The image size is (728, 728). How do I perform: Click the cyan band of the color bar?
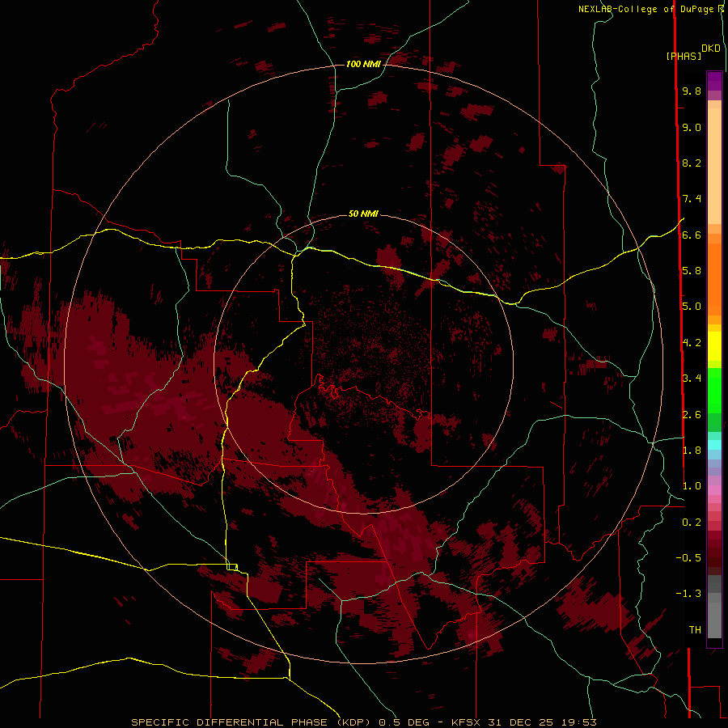[x=714, y=445]
